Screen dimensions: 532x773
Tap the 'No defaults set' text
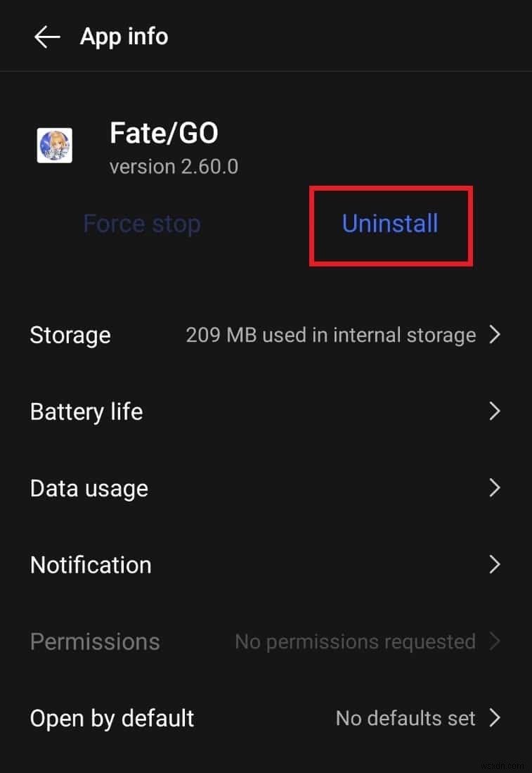[x=406, y=718]
